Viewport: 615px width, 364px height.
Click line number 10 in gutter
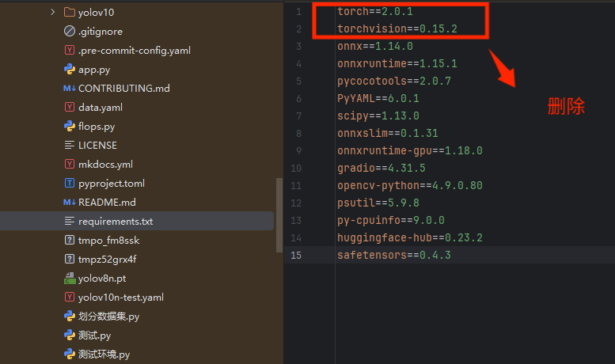[x=296, y=169]
